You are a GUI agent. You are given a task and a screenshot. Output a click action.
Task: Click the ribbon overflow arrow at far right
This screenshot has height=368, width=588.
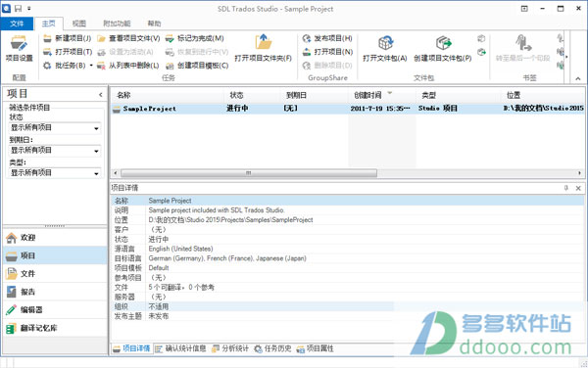click(566, 57)
